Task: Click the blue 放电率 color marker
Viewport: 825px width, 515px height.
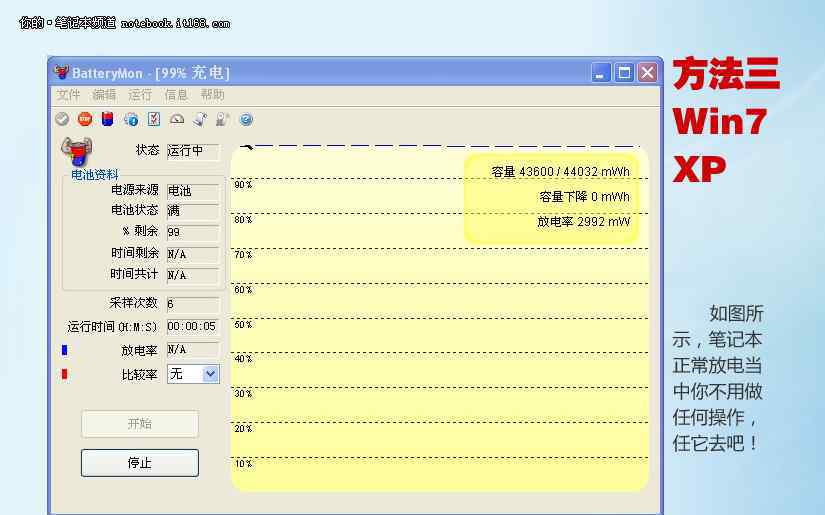Action: [65, 350]
